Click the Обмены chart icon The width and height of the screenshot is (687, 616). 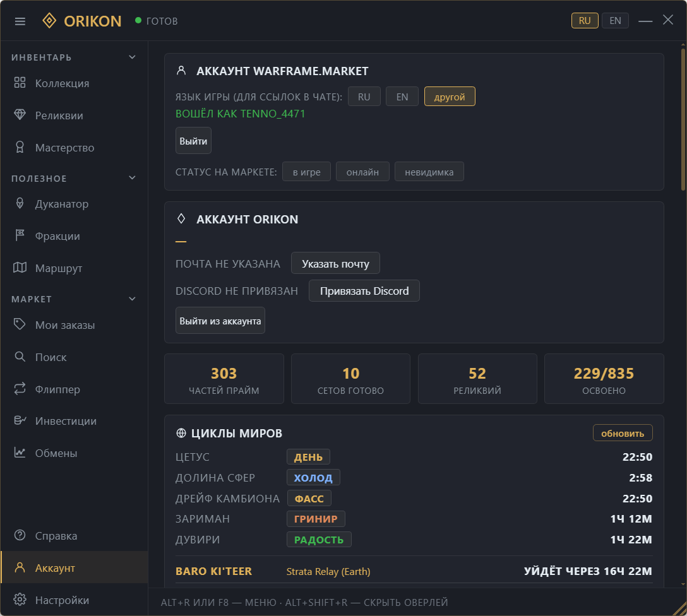(x=20, y=453)
